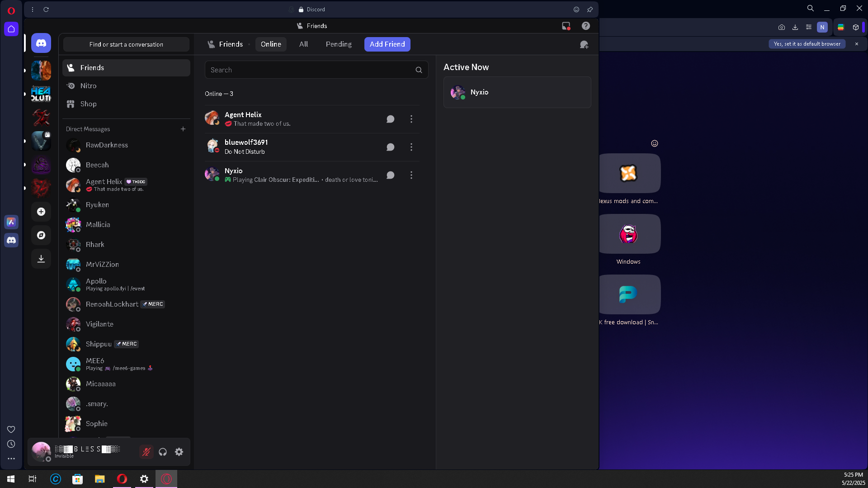Switch to the Pending tab
Screen dimensions: 868x488
coord(339,44)
